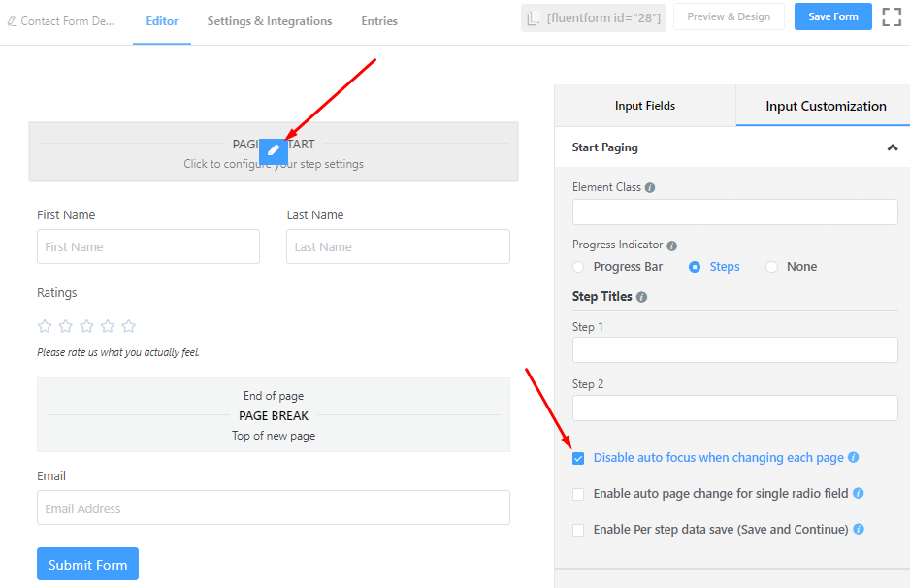This screenshot has height=588, width=910.
Task: Enable auto page change for single radio field
Action: coord(578,493)
